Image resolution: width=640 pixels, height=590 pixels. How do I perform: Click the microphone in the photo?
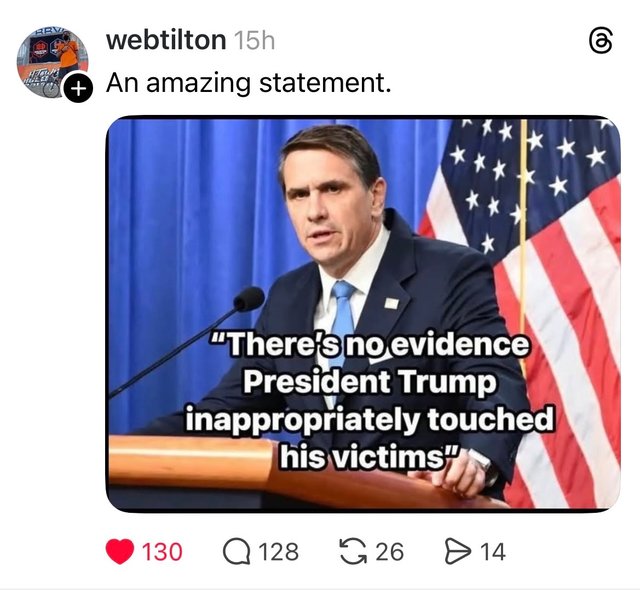246,299
